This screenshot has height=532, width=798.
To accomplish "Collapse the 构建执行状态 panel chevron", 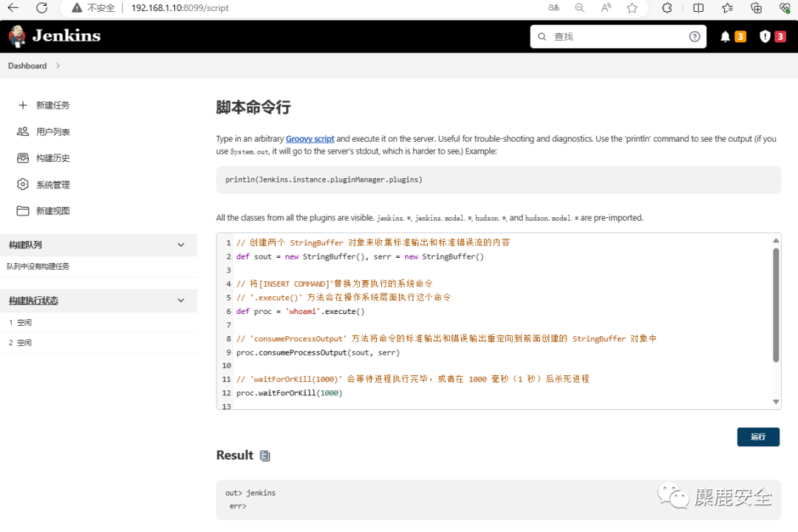I will coord(181,301).
